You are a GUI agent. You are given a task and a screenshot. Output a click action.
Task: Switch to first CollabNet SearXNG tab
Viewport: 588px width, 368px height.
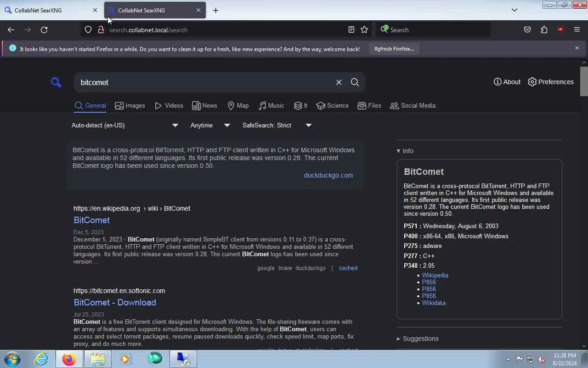pyautogui.click(x=51, y=10)
